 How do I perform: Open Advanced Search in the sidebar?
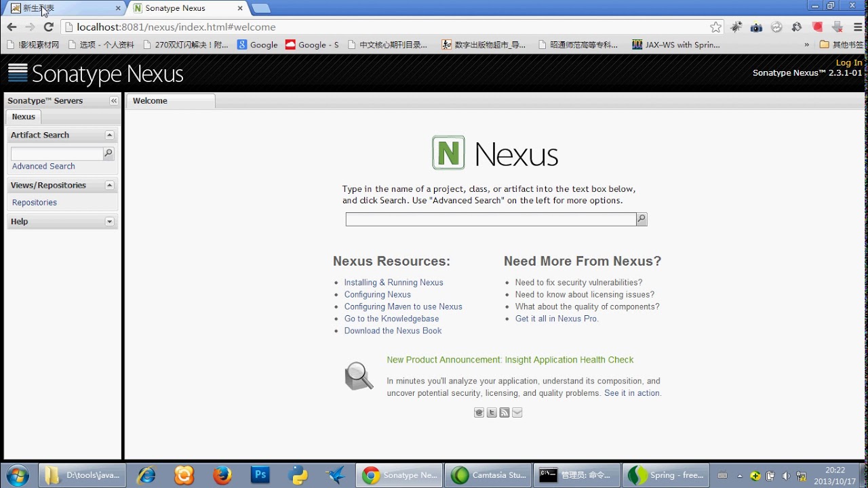coord(43,166)
